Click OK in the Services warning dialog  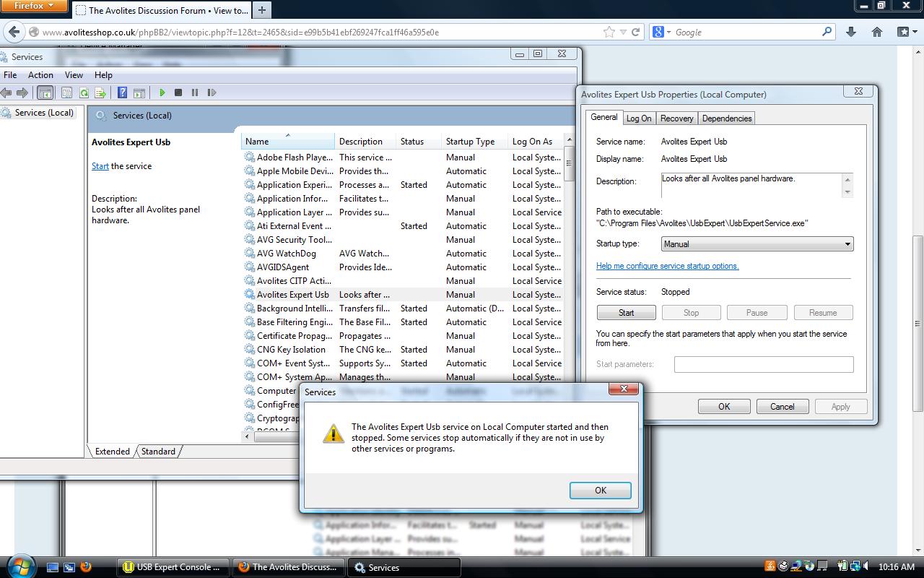(601, 491)
